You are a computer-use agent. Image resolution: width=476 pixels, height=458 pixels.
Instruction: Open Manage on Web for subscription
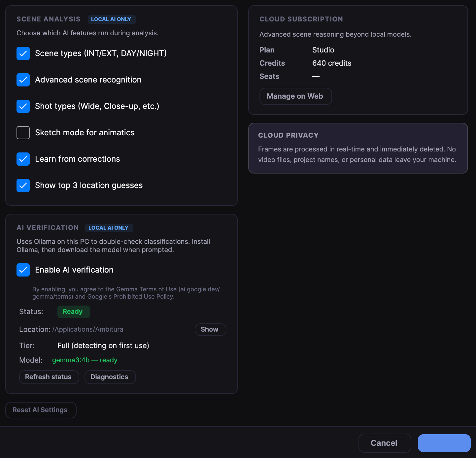pos(295,96)
